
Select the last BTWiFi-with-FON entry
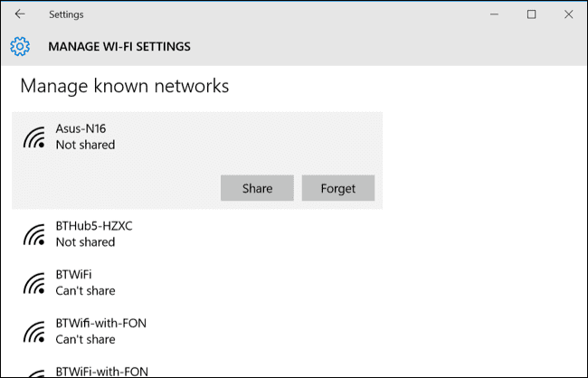pyautogui.click(x=197, y=372)
